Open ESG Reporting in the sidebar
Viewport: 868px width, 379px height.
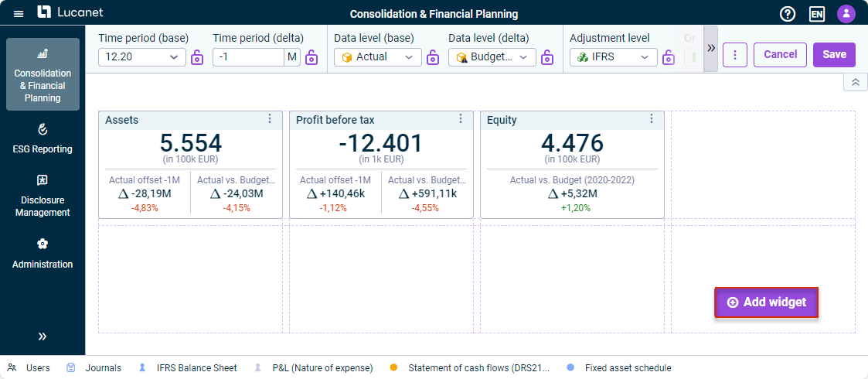coord(43,138)
